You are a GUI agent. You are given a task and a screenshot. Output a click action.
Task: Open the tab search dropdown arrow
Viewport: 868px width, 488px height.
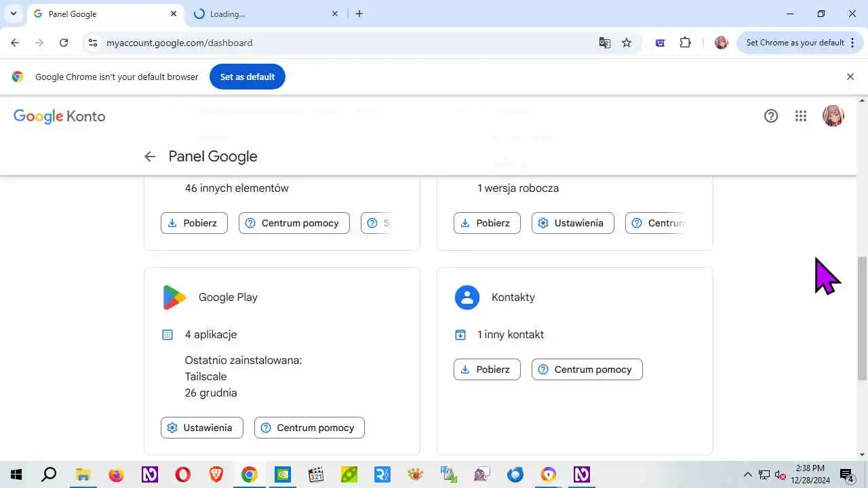coord(13,14)
